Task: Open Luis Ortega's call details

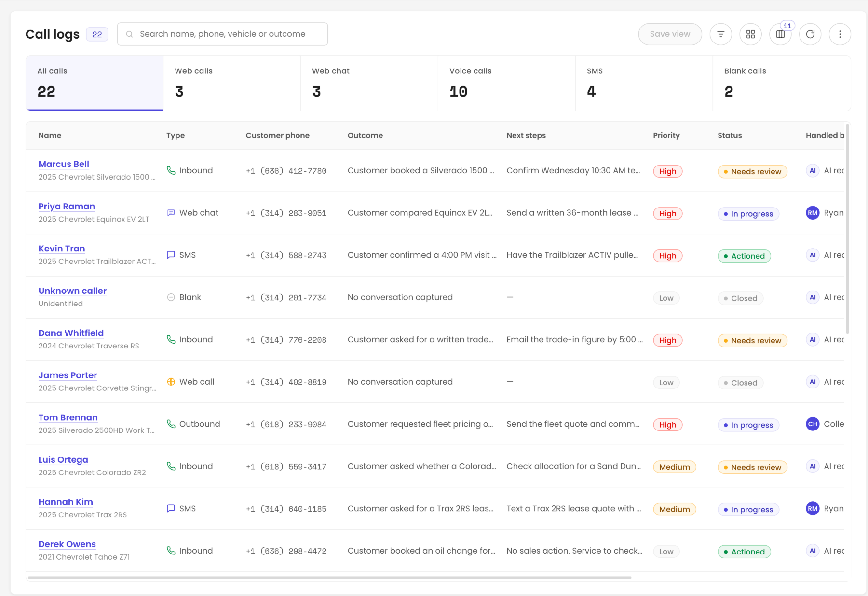Action: coord(63,460)
